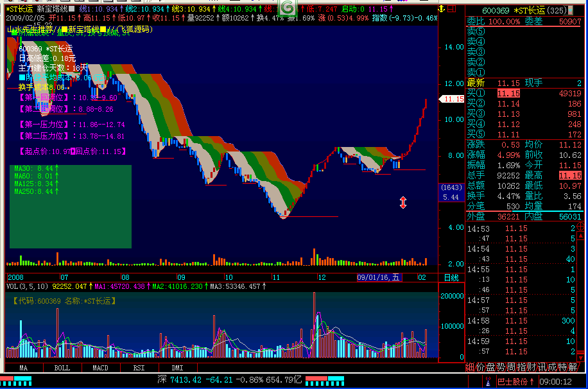The image size is (588, 389).
Task: Switch to the MACD indicator tab
Action: tap(101, 368)
